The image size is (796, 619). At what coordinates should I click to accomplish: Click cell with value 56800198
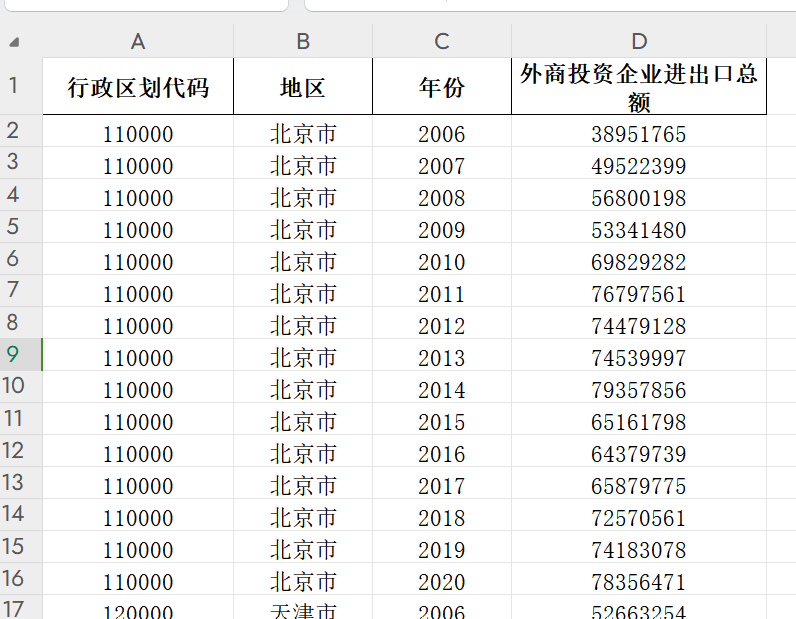pyautogui.click(x=639, y=195)
